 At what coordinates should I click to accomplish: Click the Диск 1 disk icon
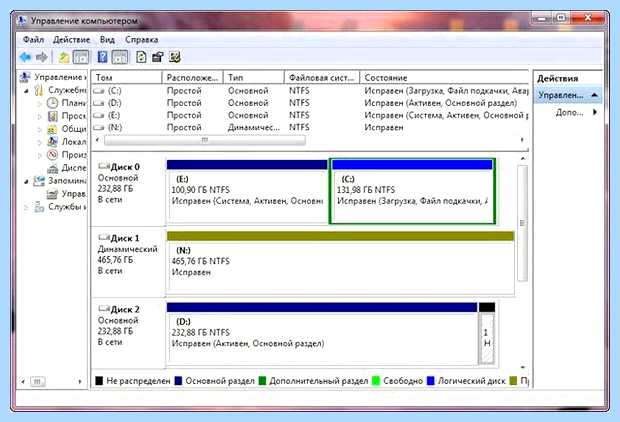click(x=104, y=237)
